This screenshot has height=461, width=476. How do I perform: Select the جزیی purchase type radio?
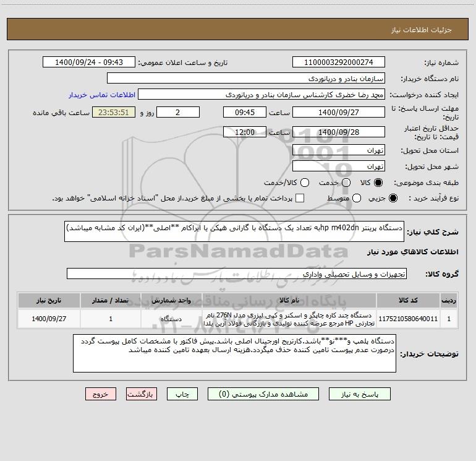pyautogui.click(x=393, y=198)
